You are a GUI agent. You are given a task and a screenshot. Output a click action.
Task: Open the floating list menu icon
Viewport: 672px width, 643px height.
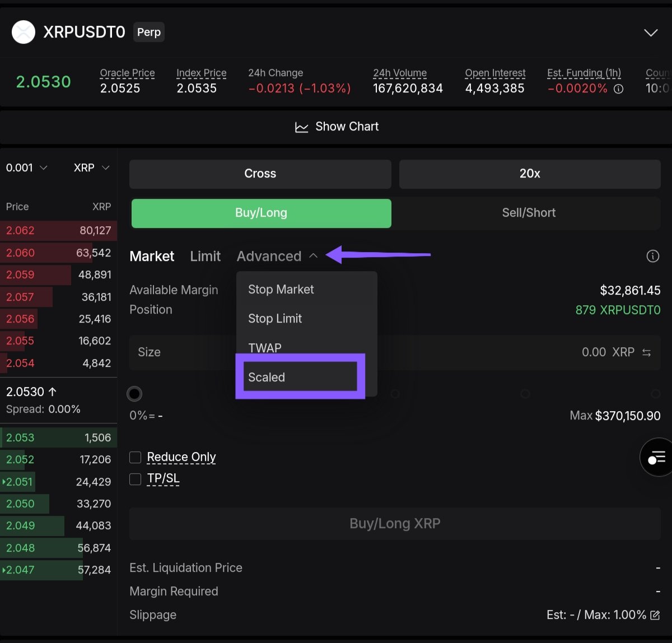[656, 458]
